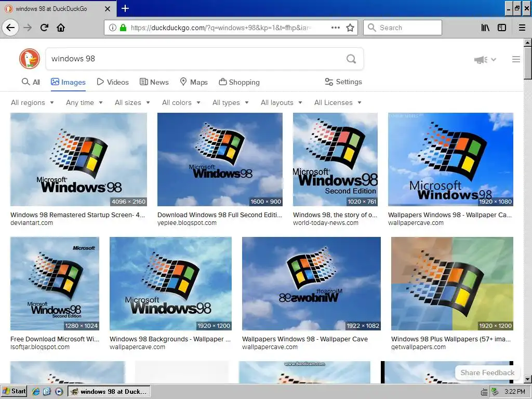This screenshot has height=399, width=532.
Task: Click the keyboard tray icon
Action: click(x=485, y=392)
